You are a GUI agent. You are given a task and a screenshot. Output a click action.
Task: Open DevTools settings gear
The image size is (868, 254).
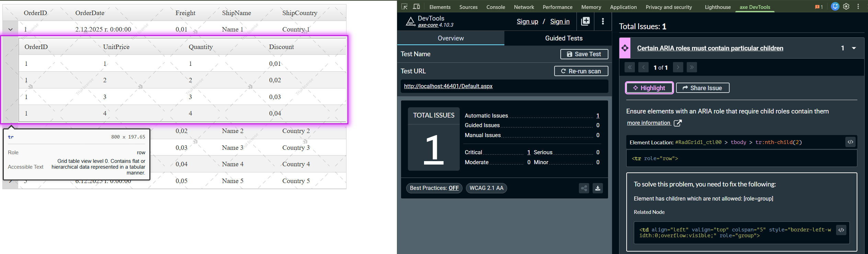coord(846,7)
